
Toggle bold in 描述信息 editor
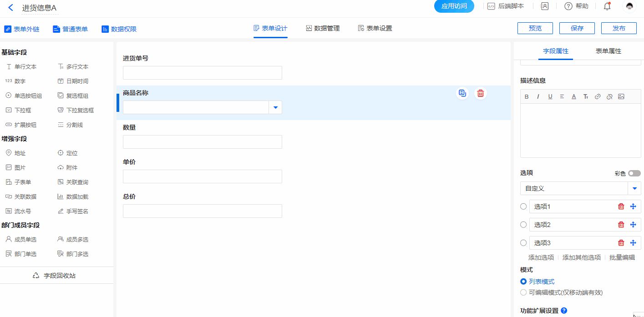click(527, 96)
